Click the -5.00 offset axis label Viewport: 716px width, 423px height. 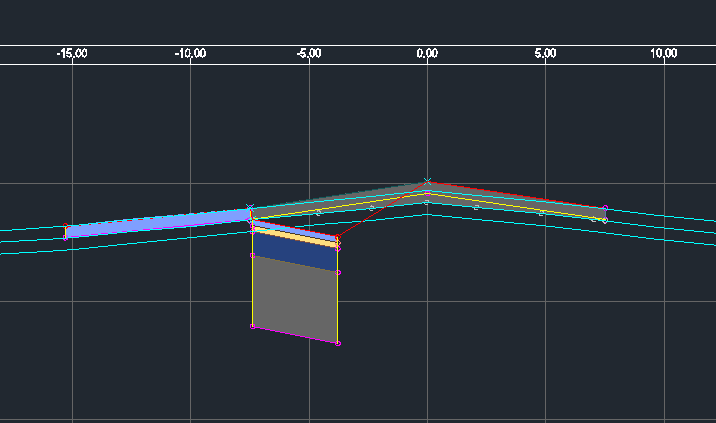[309, 54]
